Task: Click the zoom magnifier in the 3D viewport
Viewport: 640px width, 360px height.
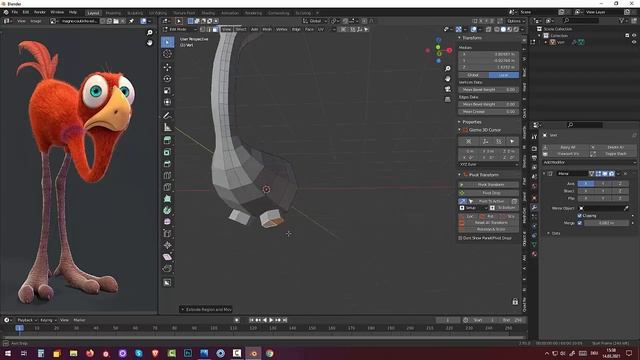Action: pos(448,69)
